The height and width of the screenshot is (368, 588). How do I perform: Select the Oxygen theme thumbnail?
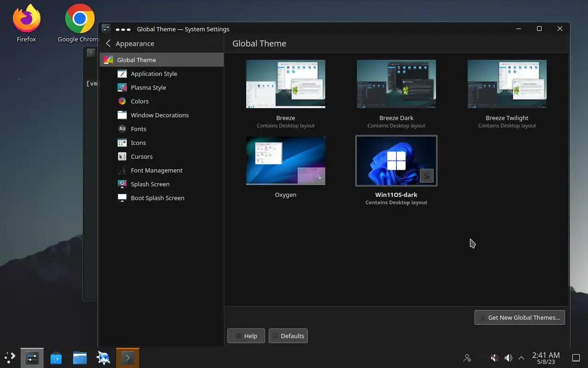pyautogui.click(x=286, y=161)
